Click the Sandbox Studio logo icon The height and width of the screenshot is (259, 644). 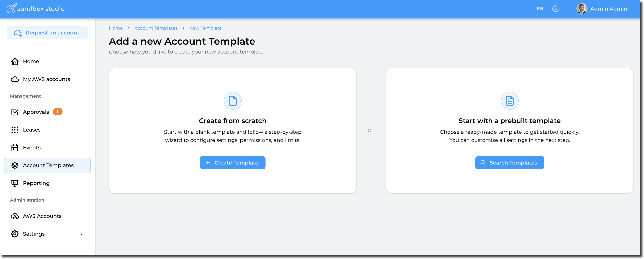[x=11, y=9]
